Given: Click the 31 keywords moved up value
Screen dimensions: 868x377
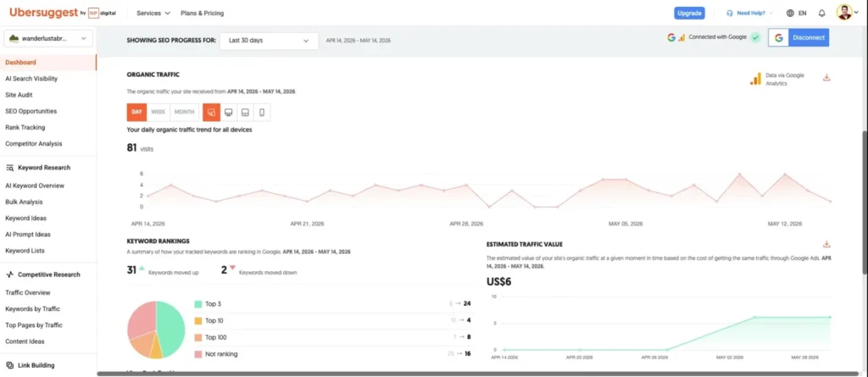Looking at the screenshot, I should (131, 270).
